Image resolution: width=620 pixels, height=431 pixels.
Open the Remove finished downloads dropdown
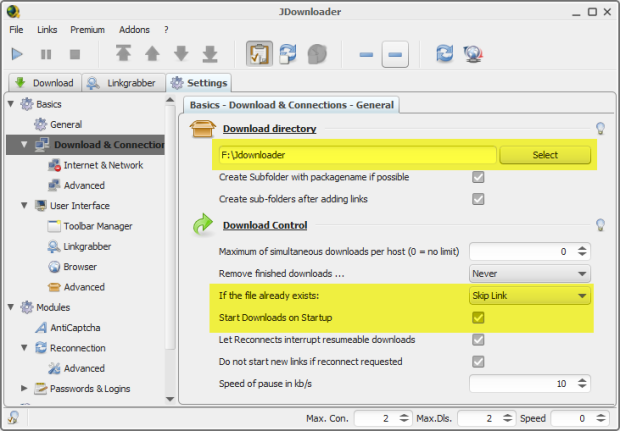[530, 274]
